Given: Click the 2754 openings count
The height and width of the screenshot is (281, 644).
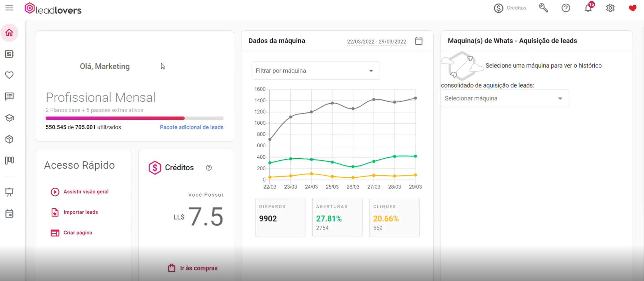Looking at the screenshot, I should coord(323,228).
